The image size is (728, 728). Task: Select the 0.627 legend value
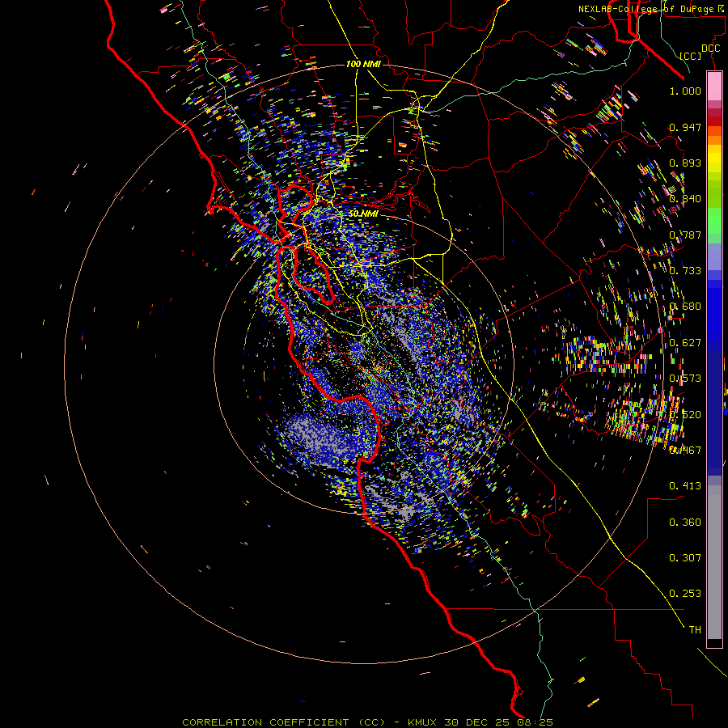coord(685,343)
